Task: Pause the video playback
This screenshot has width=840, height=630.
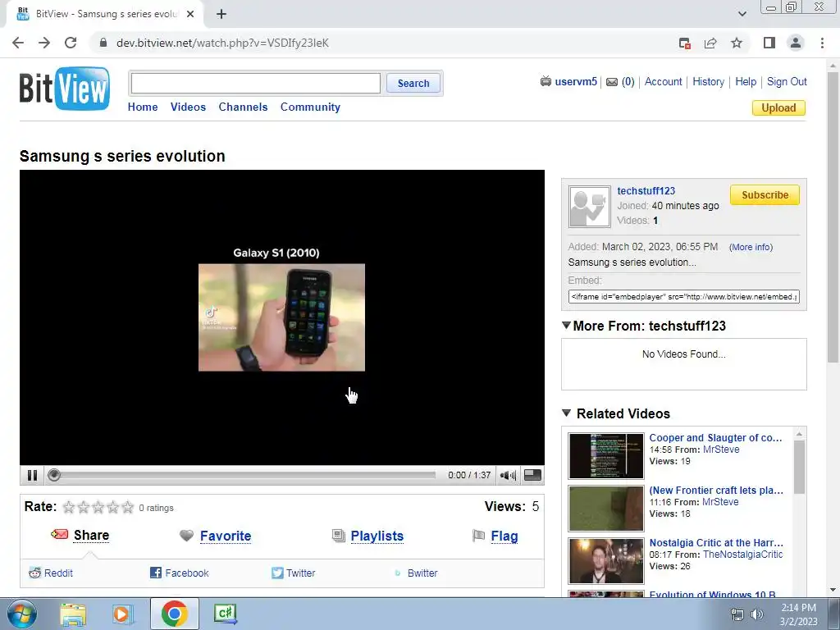Action: pos(32,475)
